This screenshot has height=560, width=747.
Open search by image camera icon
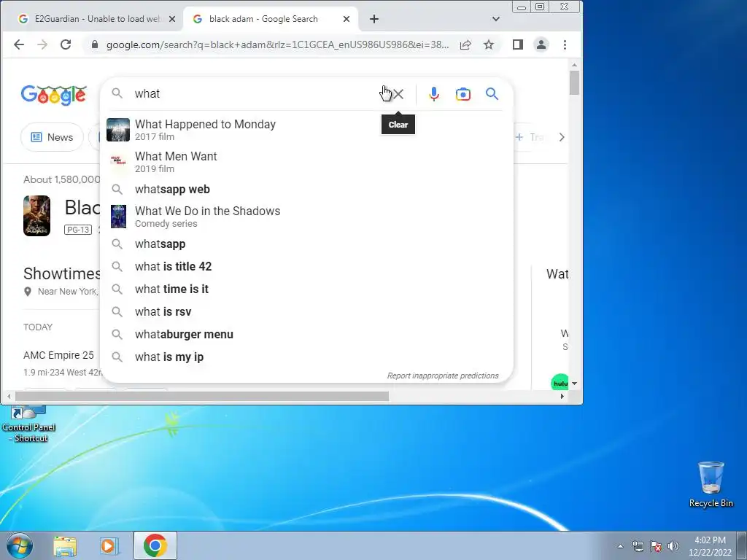coord(462,94)
